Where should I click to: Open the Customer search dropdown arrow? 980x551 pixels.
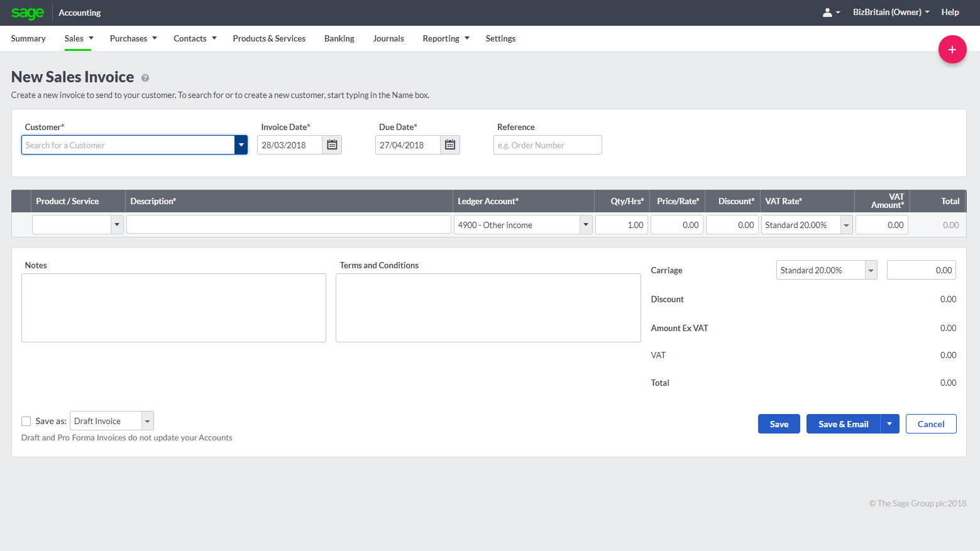[241, 145]
